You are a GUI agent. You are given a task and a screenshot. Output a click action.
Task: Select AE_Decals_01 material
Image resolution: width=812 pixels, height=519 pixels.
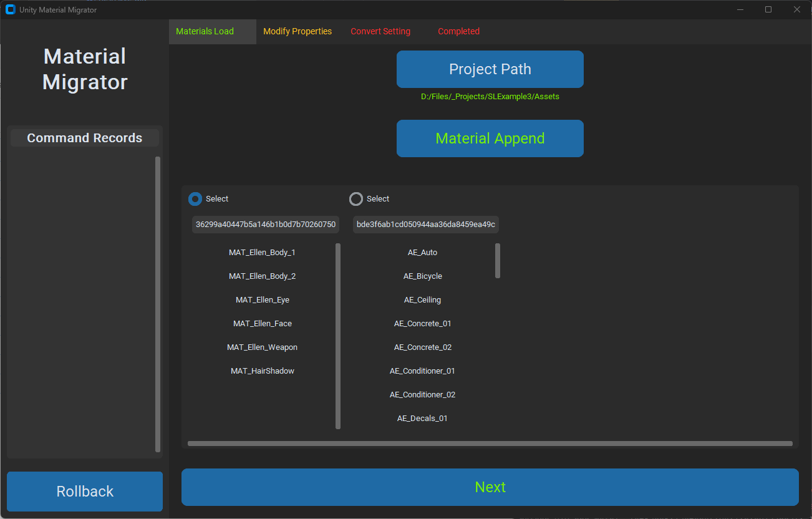(422, 419)
